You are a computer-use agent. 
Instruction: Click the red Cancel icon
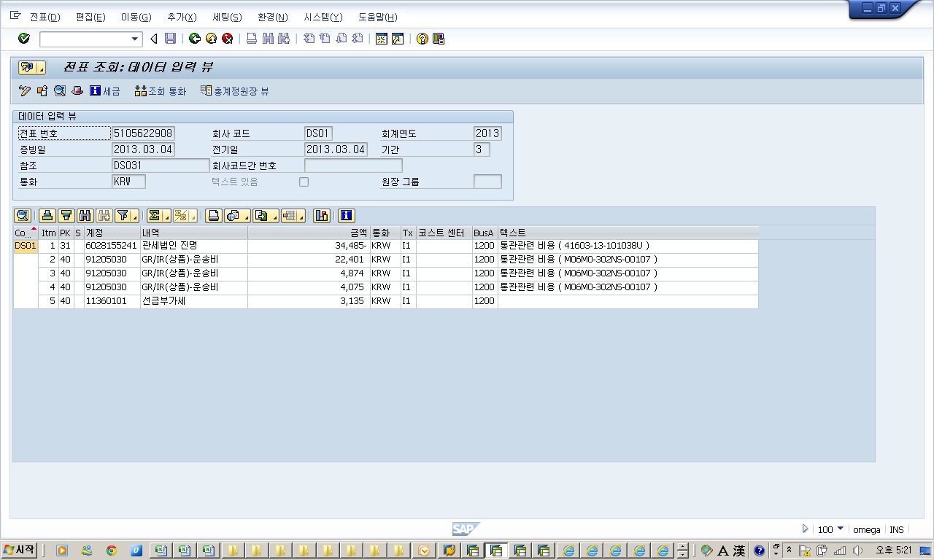[x=228, y=39]
